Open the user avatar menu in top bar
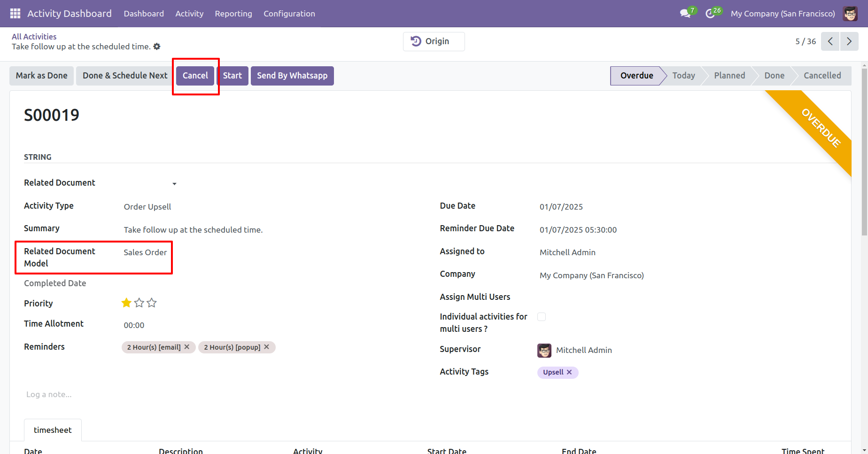Image resolution: width=868 pixels, height=454 pixels. [x=850, y=14]
